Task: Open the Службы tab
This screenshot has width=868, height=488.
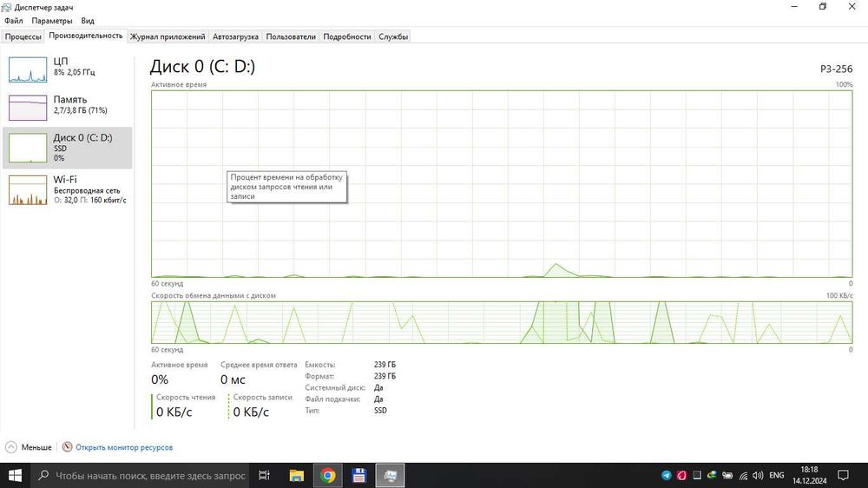Action: [x=393, y=36]
